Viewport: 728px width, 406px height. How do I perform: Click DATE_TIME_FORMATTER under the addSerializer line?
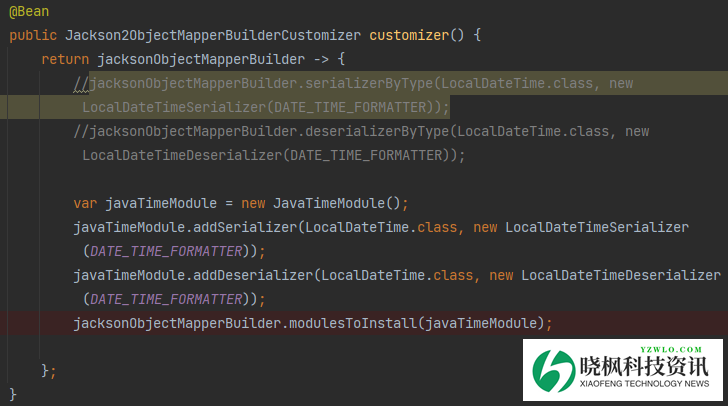(x=167, y=251)
